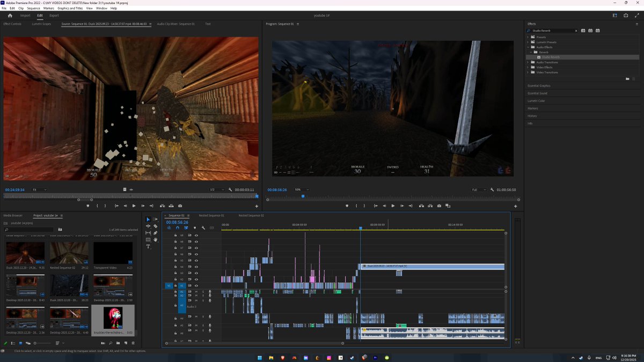Click Export Frame camera icon in Program monitor
The image size is (644, 362).
(439, 206)
